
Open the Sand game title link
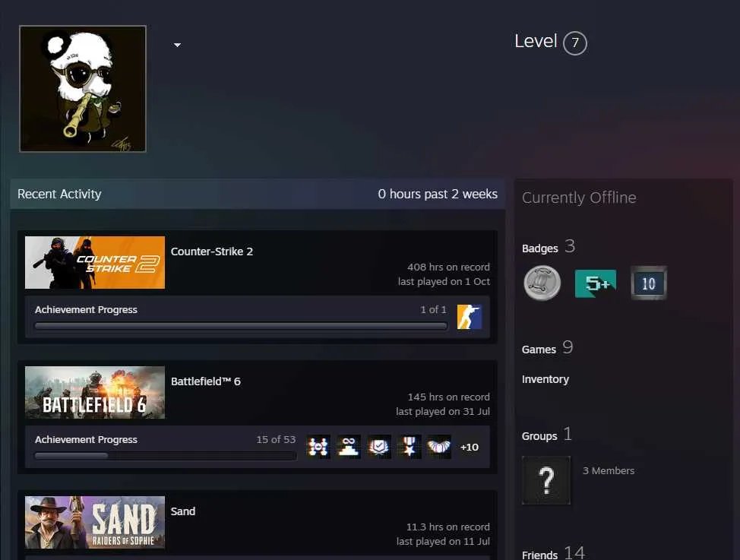tap(183, 511)
